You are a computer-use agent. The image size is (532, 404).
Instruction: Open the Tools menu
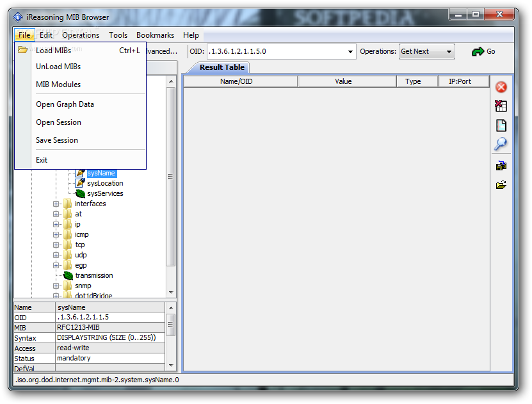[x=118, y=35]
